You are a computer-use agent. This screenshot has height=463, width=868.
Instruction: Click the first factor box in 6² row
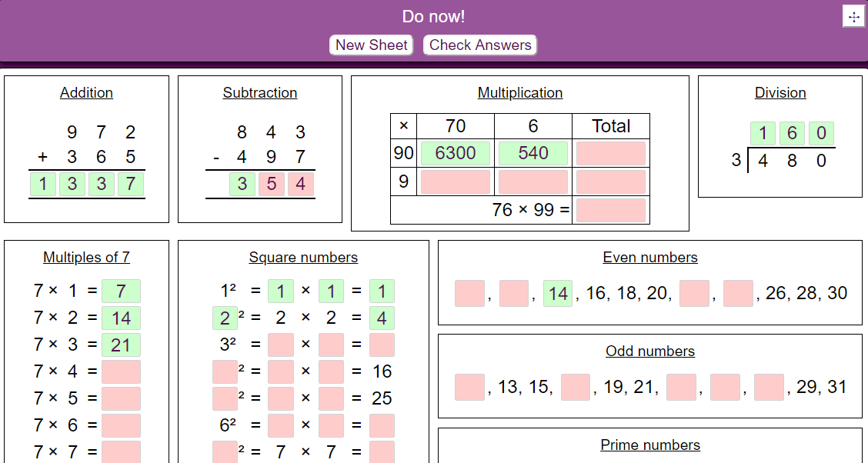tap(281, 425)
